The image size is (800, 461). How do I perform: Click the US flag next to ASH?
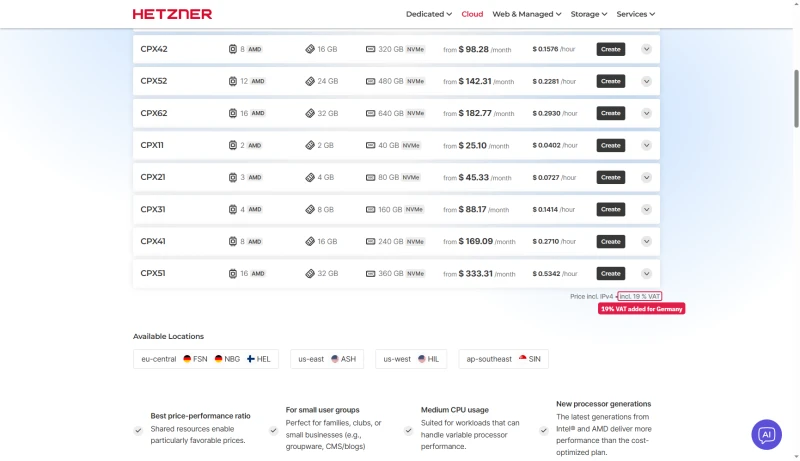coord(335,359)
